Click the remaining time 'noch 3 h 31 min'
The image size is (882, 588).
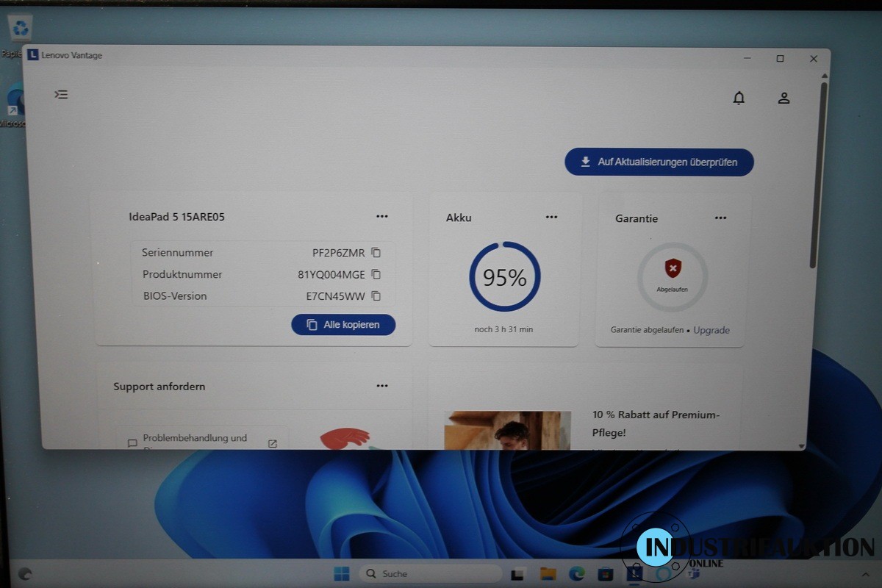point(503,329)
